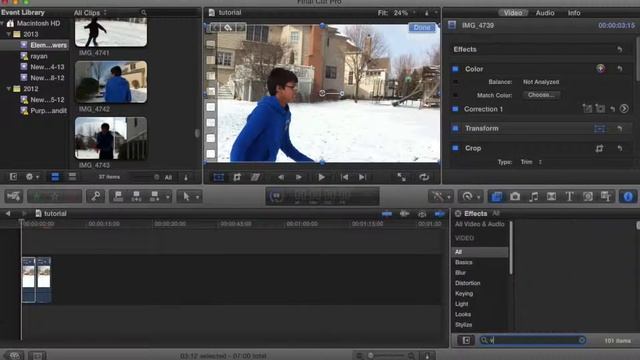
Task: Toggle full screen playback
Action: (x=402, y=177)
